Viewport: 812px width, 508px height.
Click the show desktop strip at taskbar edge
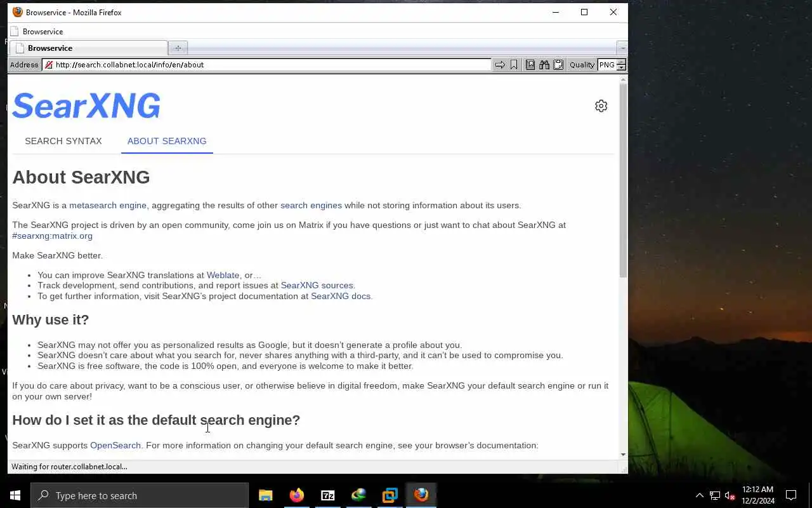[x=810, y=495]
